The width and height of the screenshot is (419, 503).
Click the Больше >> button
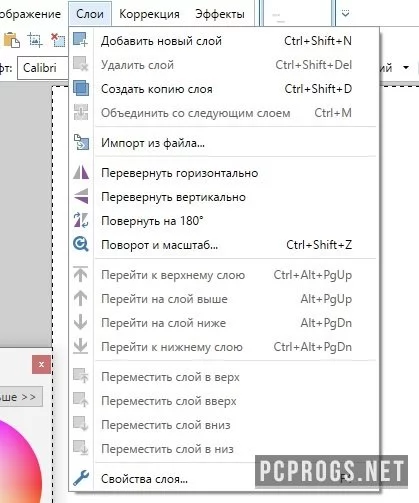[20, 397]
